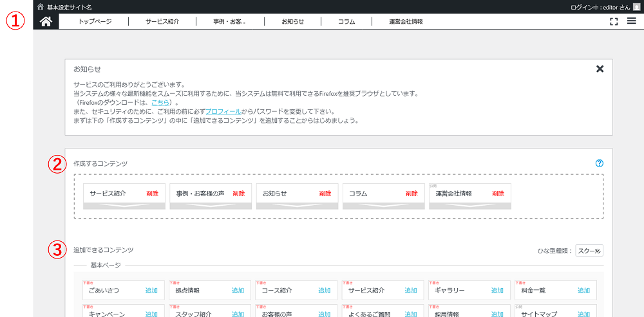Image resolution: width=644 pixels, height=317 pixels.
Task: Close the お知らせ notice panel
Action: (x=600, y=69)
